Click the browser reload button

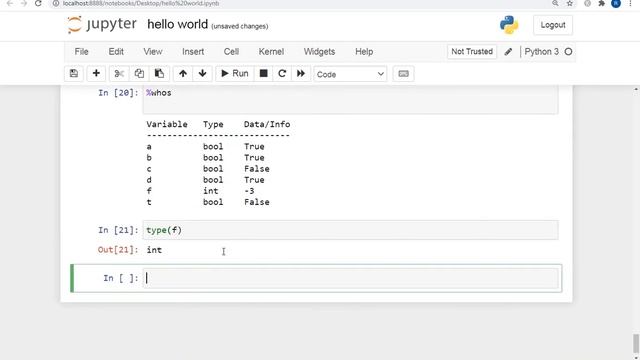[x=38, y=3]
